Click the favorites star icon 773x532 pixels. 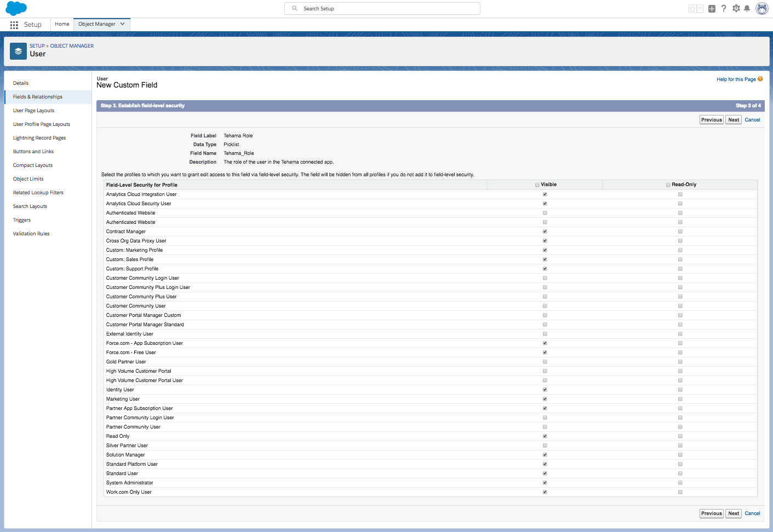click(x=692, y=9)
